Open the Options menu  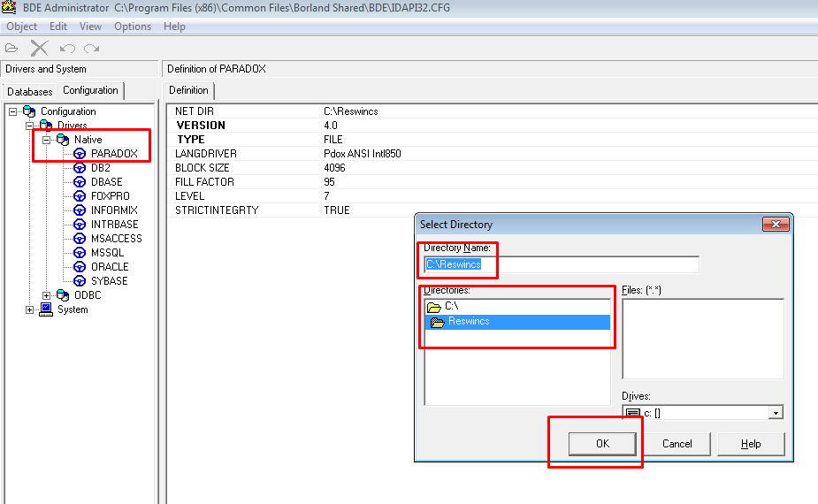(133, 27)
